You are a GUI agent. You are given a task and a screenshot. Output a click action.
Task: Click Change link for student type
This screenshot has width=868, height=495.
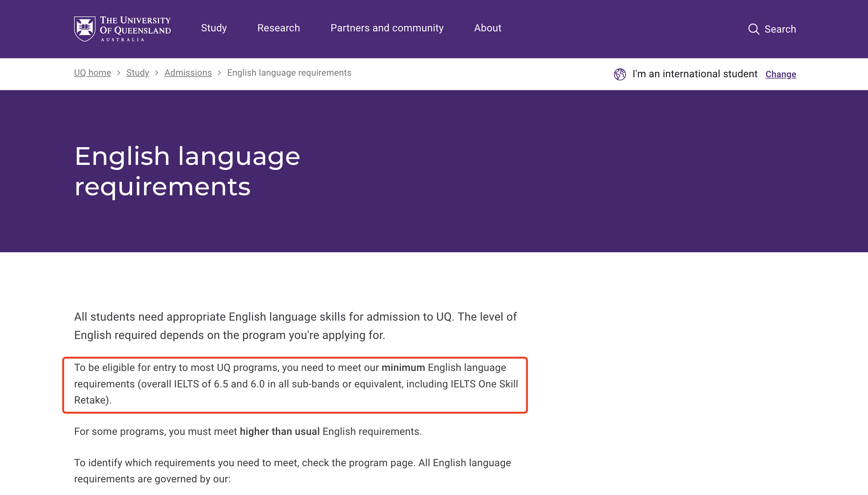point(781,74)
